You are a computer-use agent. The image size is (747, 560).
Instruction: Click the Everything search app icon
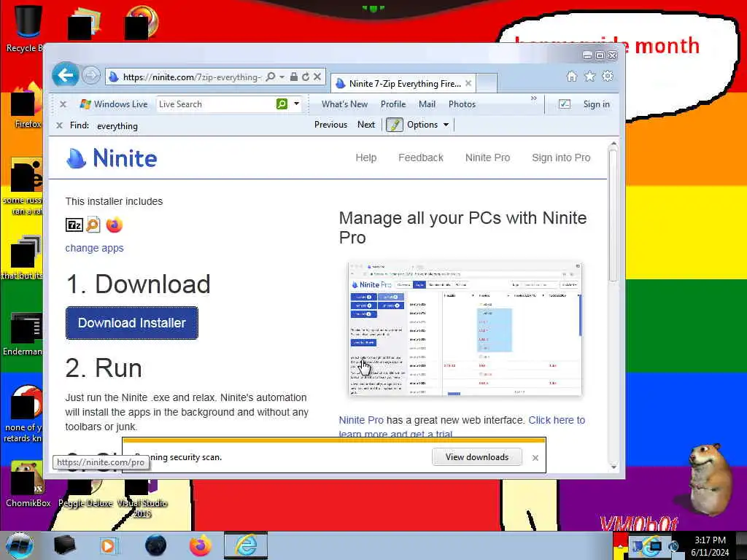(x=93, y=225)
